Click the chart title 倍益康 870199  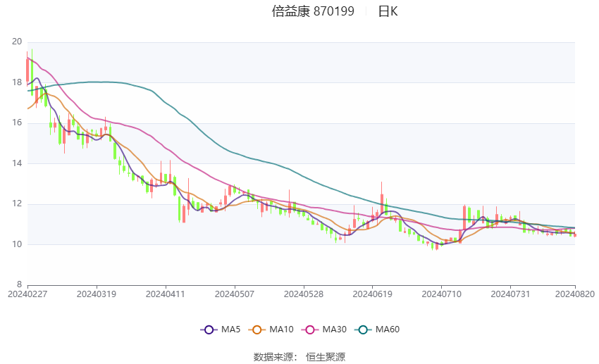coord(313,11)
